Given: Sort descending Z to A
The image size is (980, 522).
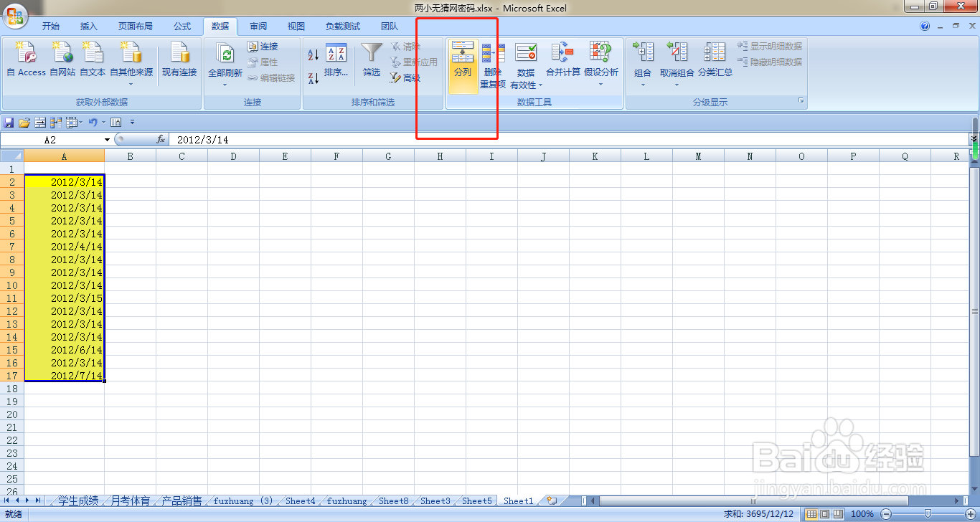Looking at the screenshot, I should pyautogui.click(x=314, y=77).
